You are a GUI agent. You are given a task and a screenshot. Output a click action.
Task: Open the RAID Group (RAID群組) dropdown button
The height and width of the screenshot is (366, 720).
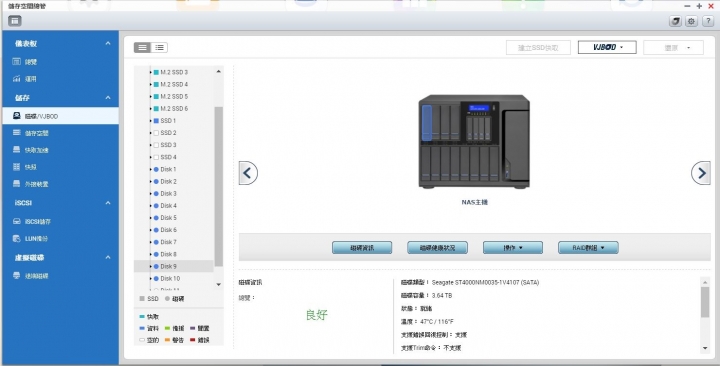coord(588,248)
